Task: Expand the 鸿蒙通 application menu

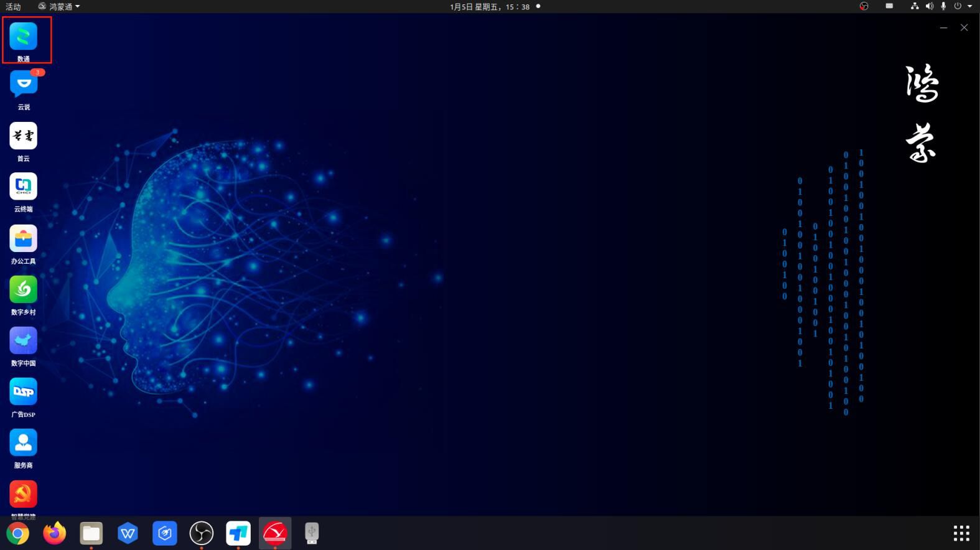Action: tap(59, 6)
